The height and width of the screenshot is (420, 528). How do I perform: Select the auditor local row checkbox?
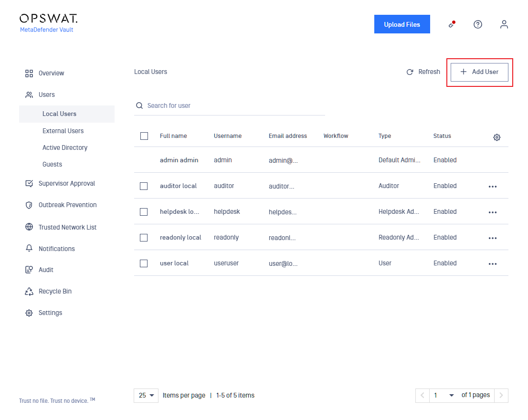point(144,186)
